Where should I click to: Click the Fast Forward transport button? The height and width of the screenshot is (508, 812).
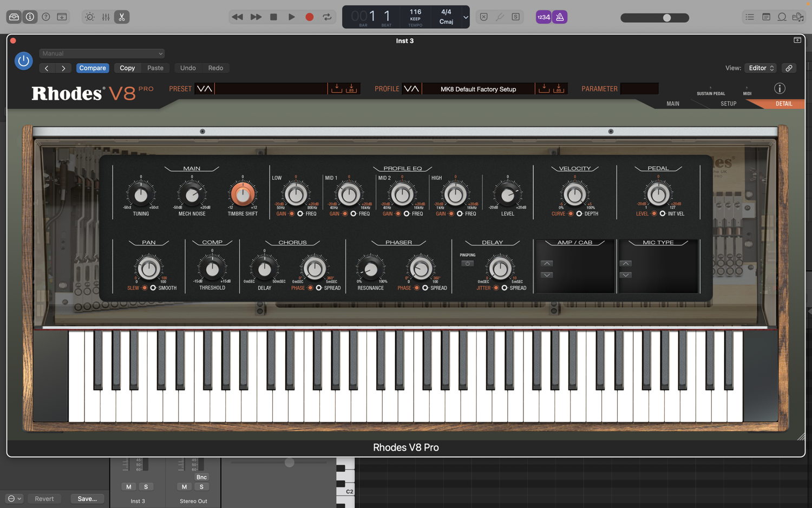coord(256,17)
